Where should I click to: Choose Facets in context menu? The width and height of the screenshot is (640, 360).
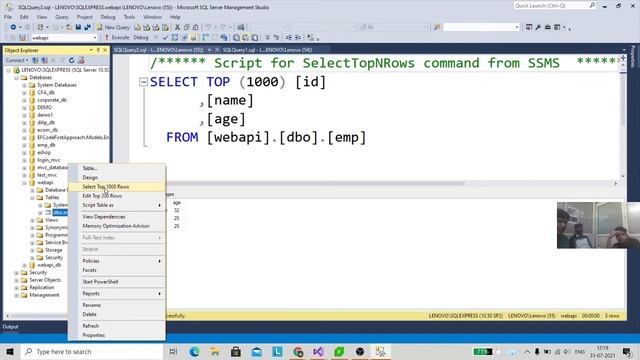pyautogui.click(x=117, y=270)
